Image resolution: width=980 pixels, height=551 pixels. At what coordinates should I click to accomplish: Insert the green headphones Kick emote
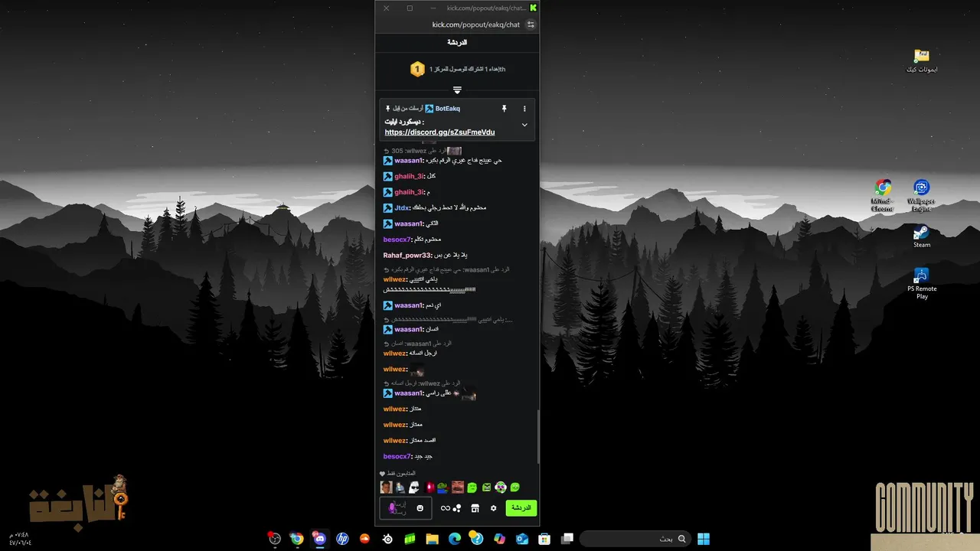point(501,487)
